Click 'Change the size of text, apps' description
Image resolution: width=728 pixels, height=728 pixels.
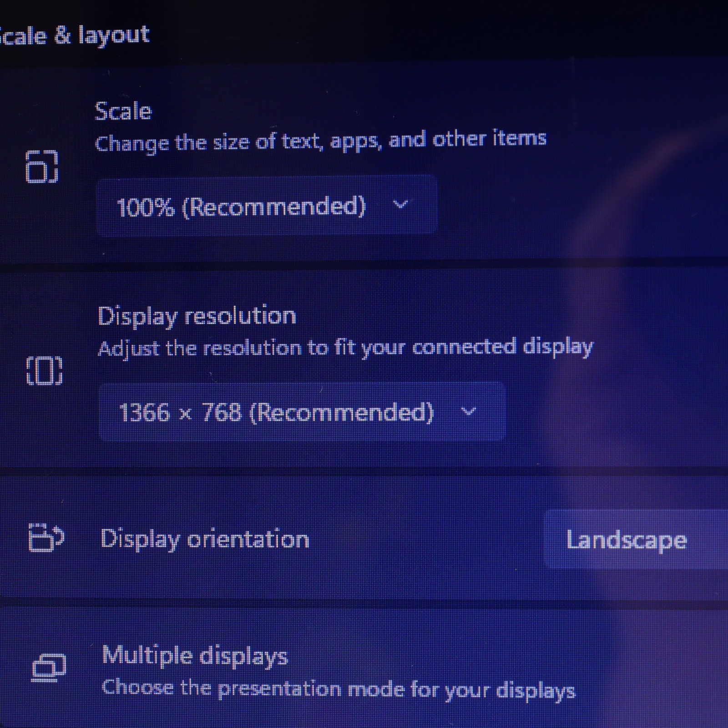pos(320,142)
